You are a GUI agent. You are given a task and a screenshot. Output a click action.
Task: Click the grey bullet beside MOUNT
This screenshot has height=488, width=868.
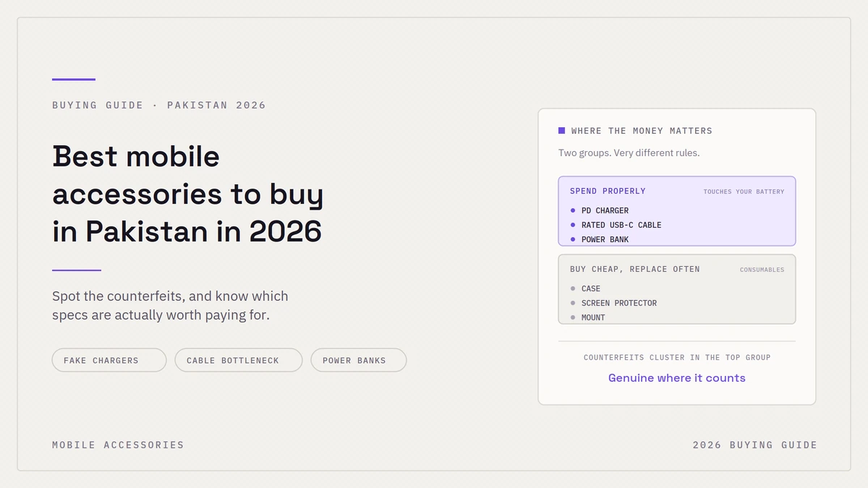point(573,317)
